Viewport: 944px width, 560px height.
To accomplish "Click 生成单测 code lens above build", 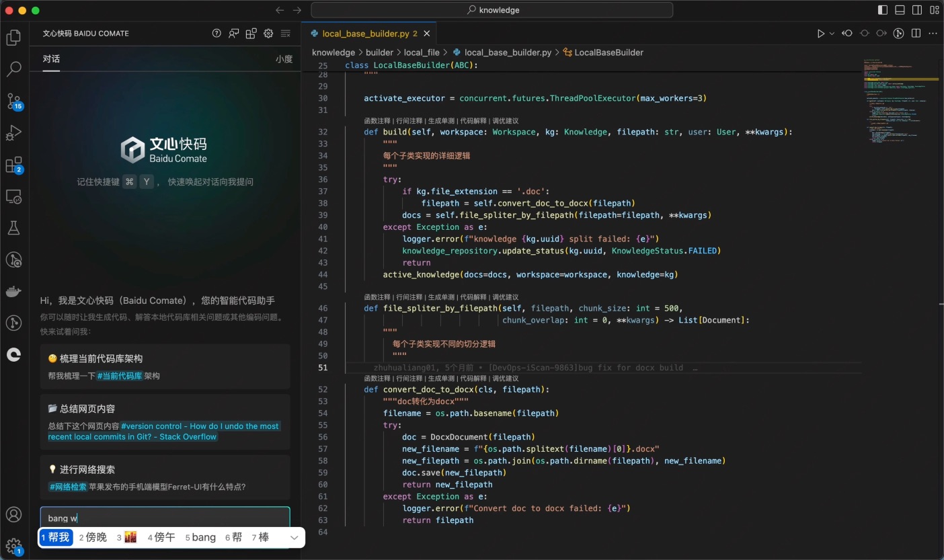I will (441, 121).
